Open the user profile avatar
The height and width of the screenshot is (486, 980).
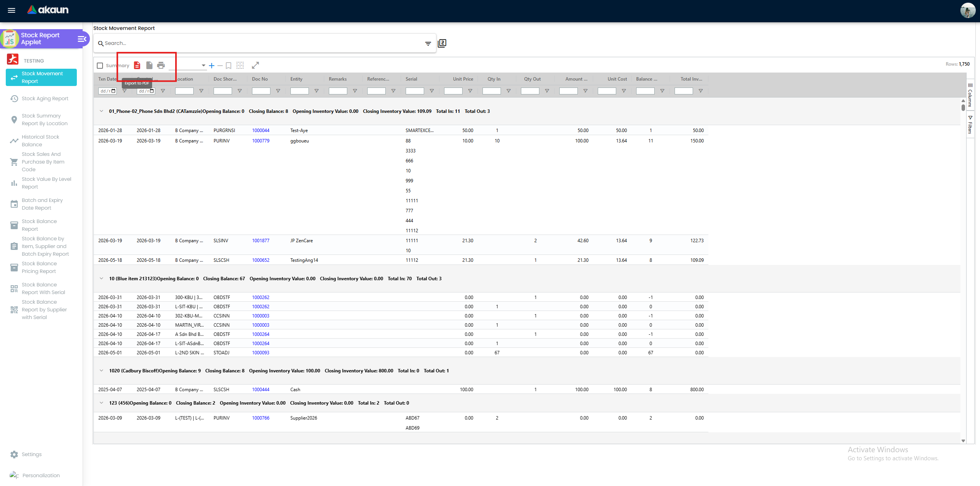(968, 10)
